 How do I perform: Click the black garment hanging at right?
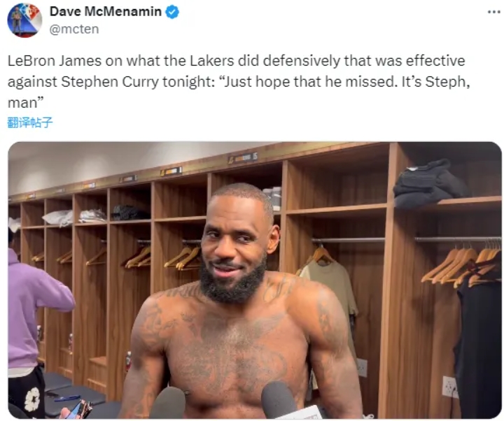pyautogui.click(x=478, y=348)
